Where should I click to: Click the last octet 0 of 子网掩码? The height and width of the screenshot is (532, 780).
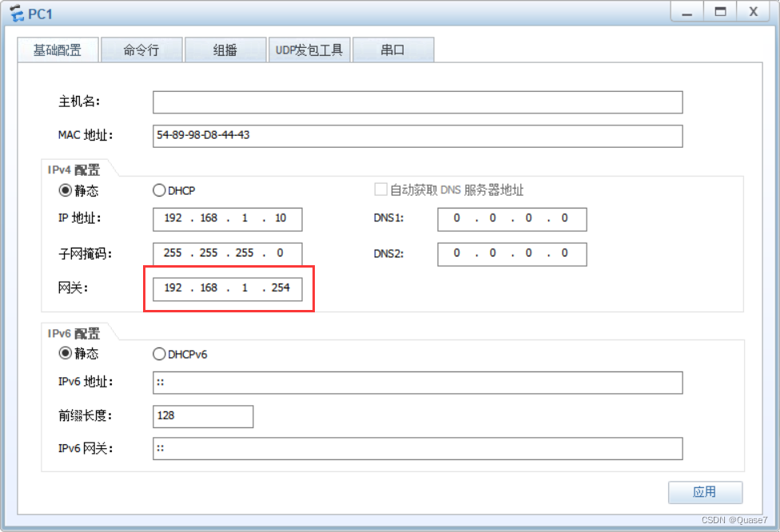point(280,253)
